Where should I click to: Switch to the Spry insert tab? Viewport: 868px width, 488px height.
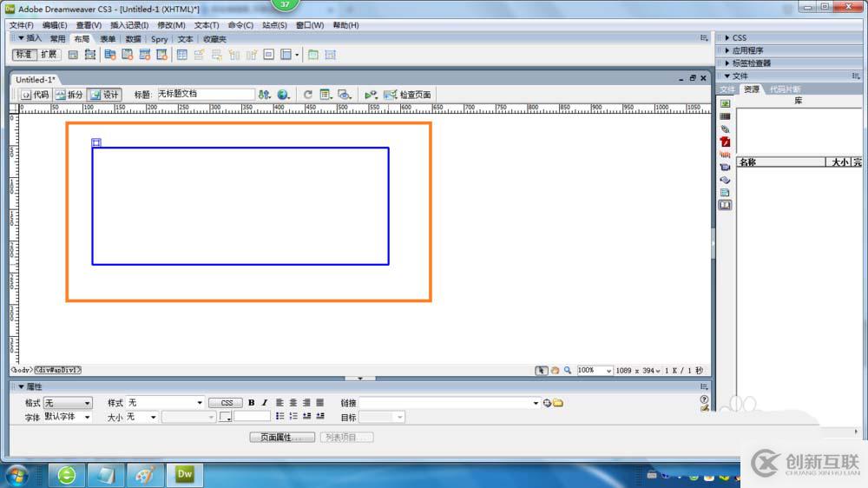pos(159,39)
